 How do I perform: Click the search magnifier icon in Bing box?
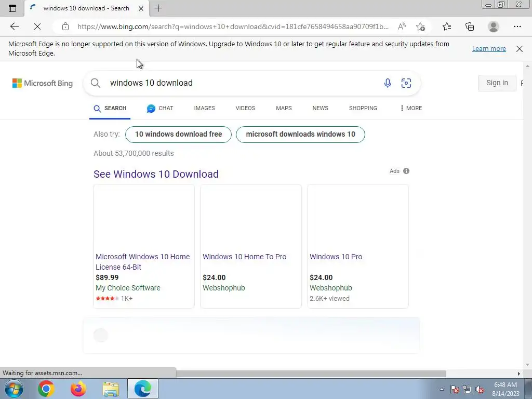96,83
